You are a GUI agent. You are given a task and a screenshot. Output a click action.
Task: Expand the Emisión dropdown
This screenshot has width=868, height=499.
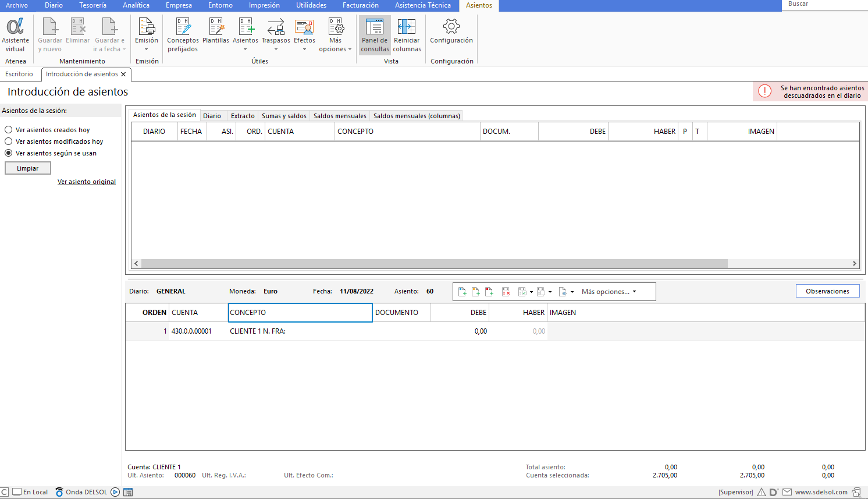pyautogui.click(x=147, y=49)
